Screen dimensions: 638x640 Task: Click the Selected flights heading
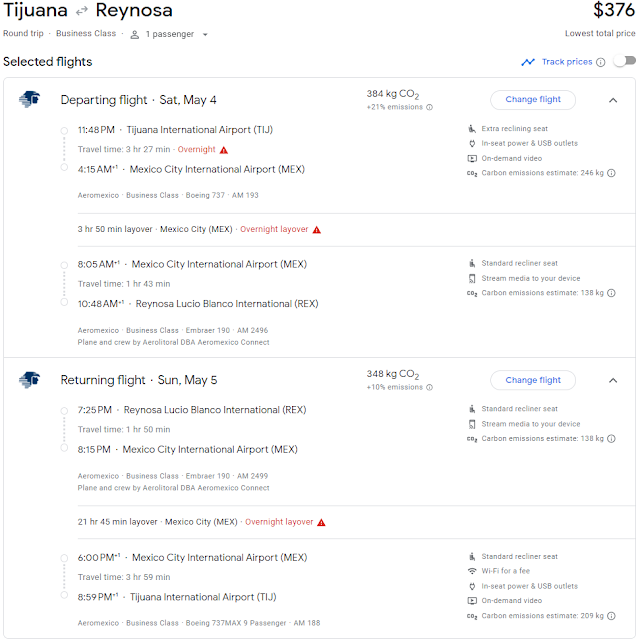pyautogui.click(x=48, y=62)
